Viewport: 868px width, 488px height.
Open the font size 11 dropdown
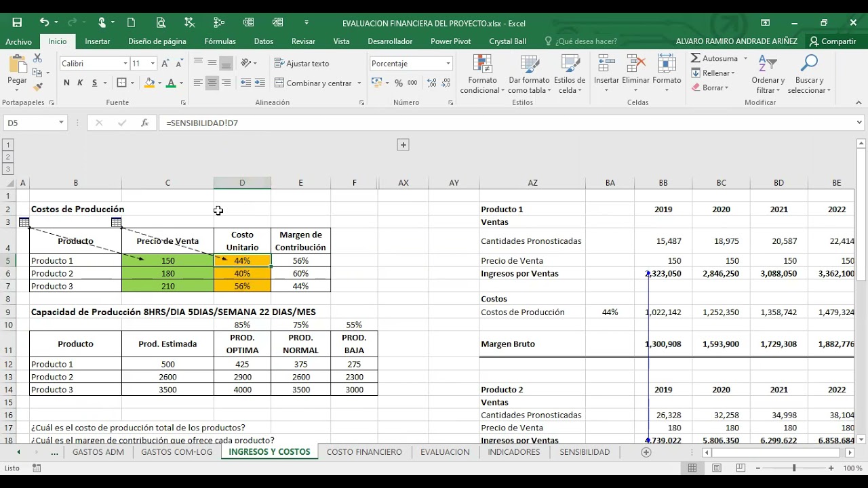[153, 63]
